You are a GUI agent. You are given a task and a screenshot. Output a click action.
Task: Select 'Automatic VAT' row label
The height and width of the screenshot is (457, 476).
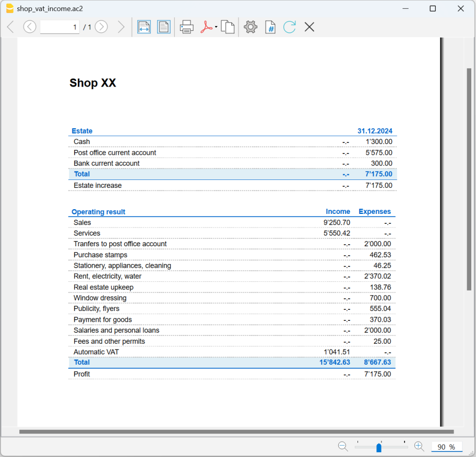pos(96,352)
